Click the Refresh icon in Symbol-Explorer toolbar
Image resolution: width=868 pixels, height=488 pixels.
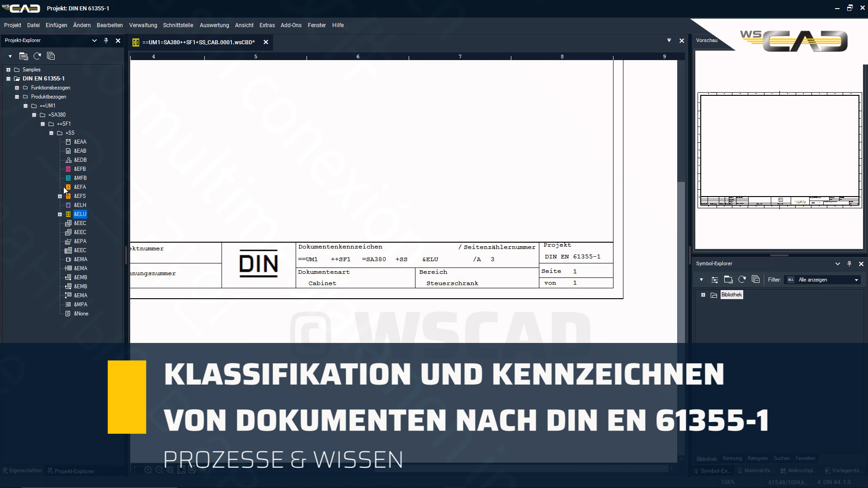pos(742,280)
